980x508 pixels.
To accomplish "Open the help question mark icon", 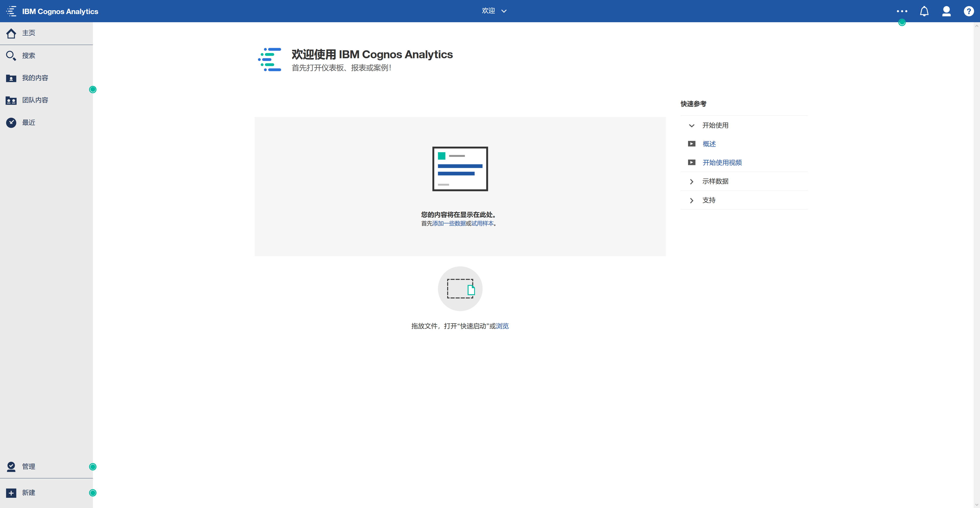I will point(969,11).
